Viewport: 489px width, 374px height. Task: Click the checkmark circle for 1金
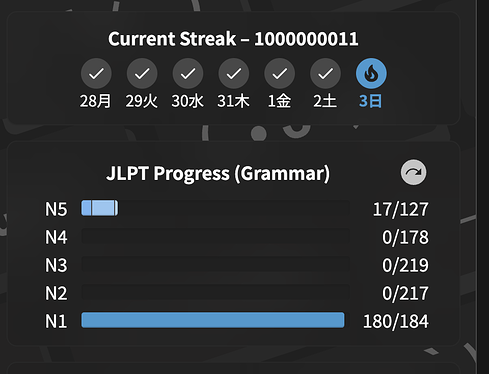[x=279, y=73]
